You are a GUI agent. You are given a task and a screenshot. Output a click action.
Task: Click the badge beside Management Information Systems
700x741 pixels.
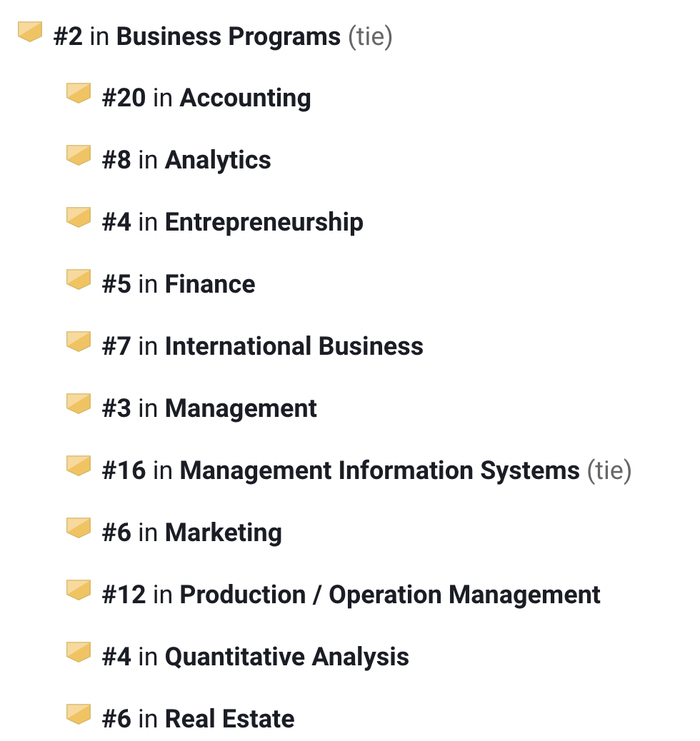pyautogui.click(x=79, y=466)
